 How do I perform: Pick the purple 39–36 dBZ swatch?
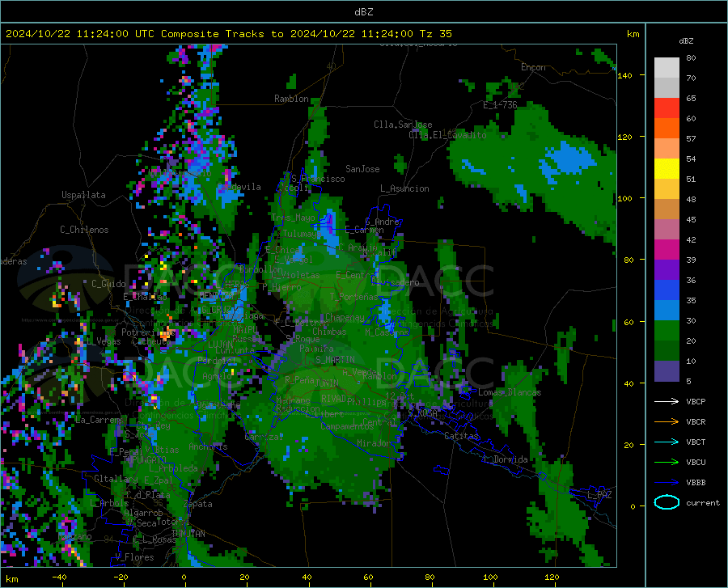tap(667, 270)
